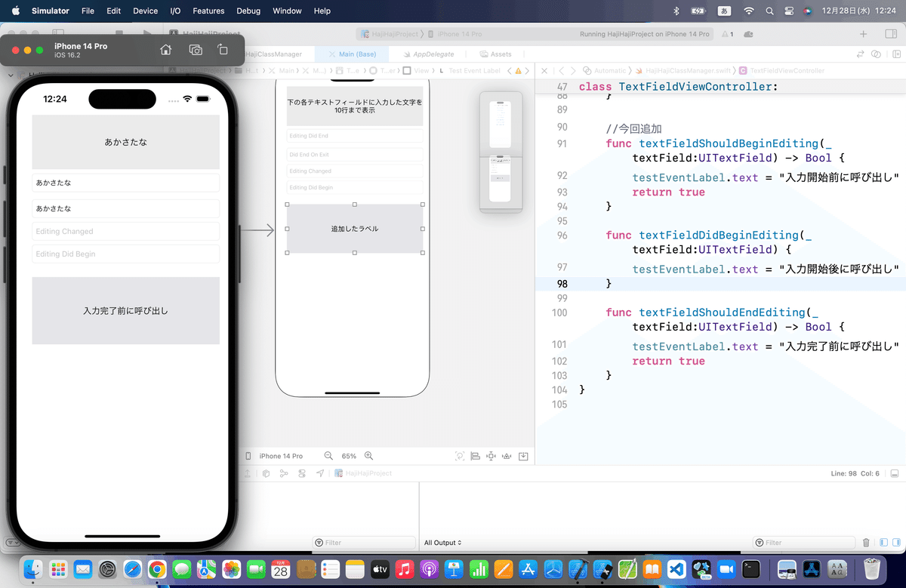Click the storyboard minimap thumbnail
This screenshot has width=906, height=588.
pyautogui.click(x=501, y=152)
